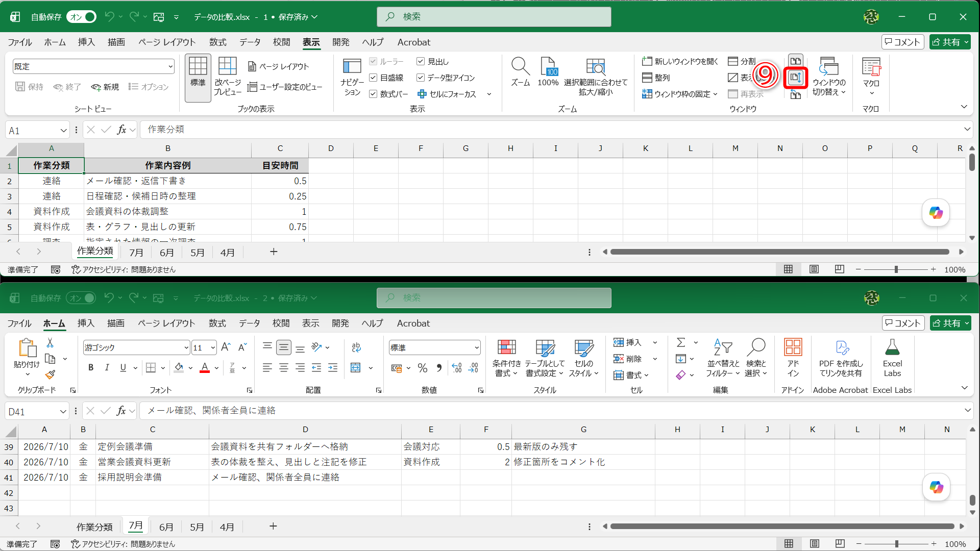Click the Format Painter brush icon
This screenshot has height=551, width=980.
point(50,375)
